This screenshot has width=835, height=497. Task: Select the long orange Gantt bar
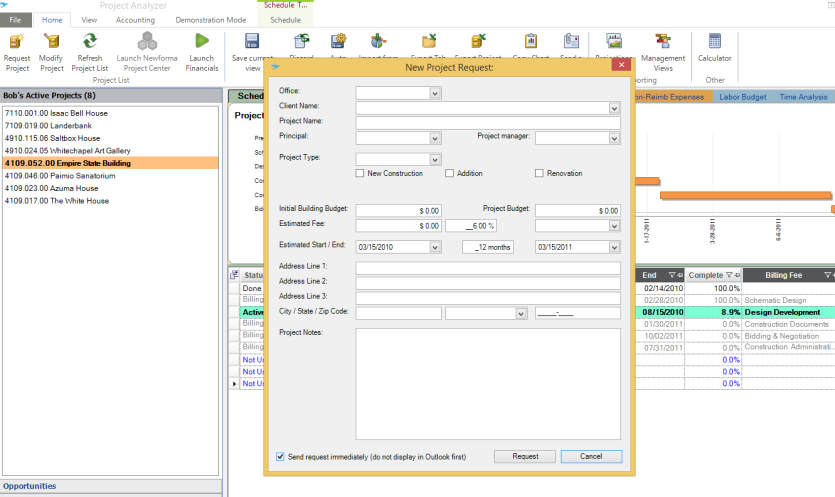(x=746, y=195)
